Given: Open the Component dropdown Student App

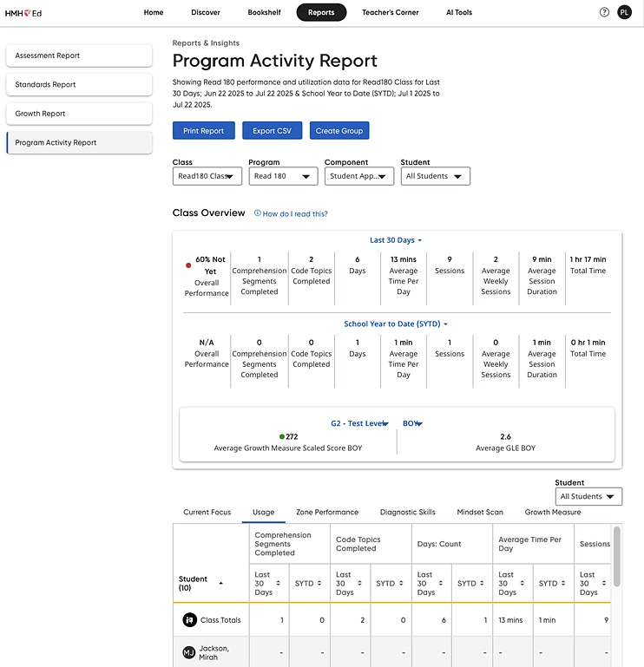Looking at the screenshot, I should (x=359, y=176).
